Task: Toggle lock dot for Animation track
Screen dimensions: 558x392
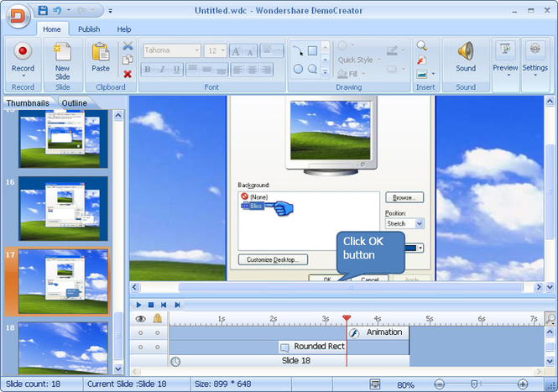Action: click(x=158, y=333)
